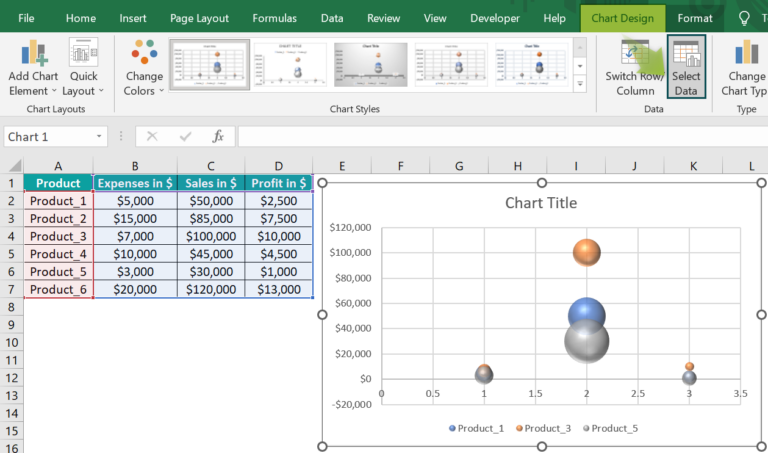Click the Expenses in $ header cell
768x453 pixels.
point(135,183)
